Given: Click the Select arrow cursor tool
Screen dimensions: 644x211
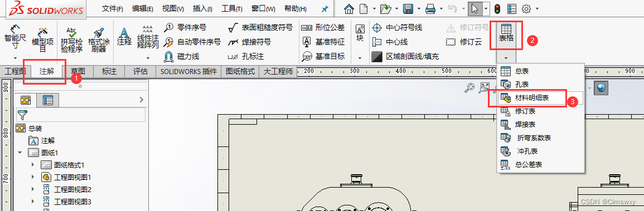Looking at the screenshot, I should 475,8.
